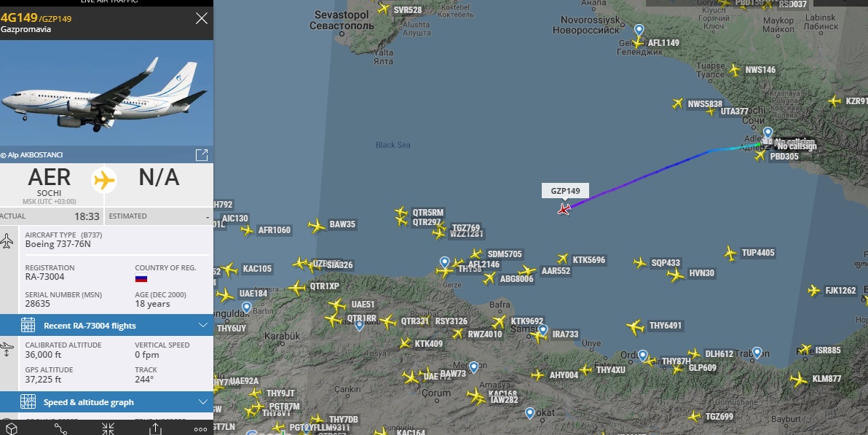Open the three-dots more options menu
Screen dimensions: 868x435
click(201, 429)
